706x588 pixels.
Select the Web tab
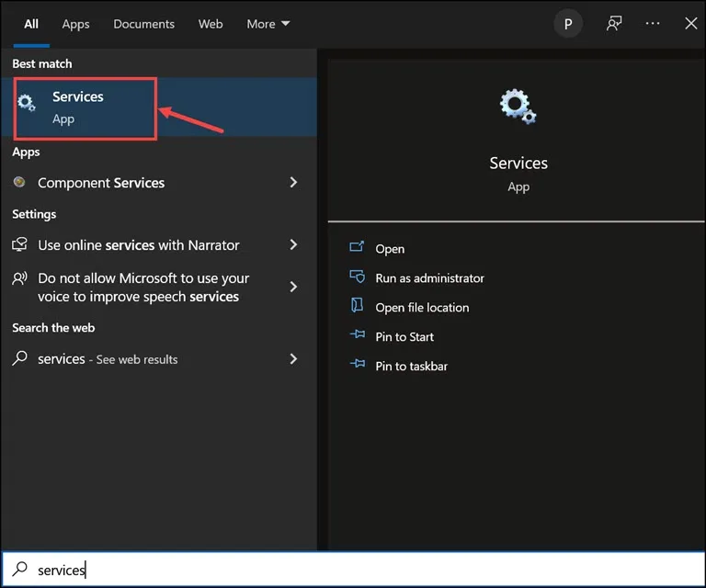tap(211, 24)
